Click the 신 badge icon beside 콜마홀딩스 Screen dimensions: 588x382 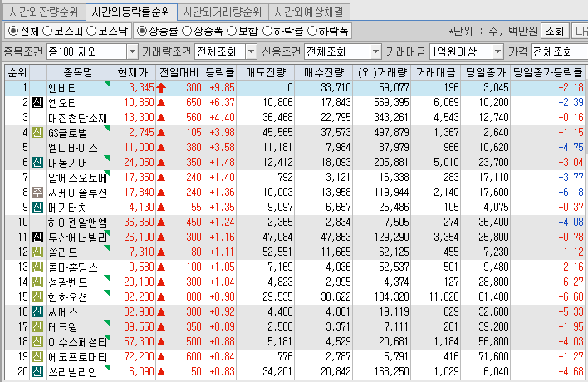[x=37, y=267]
